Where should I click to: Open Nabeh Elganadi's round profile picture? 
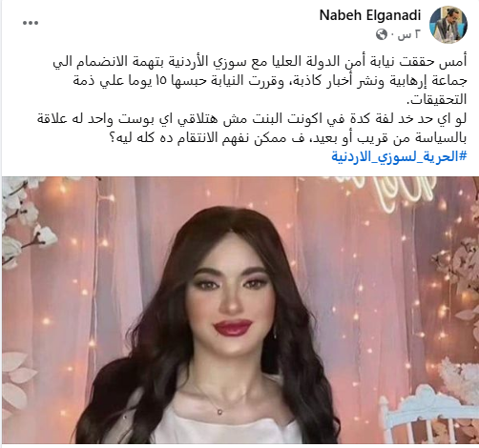click(448, 25)
